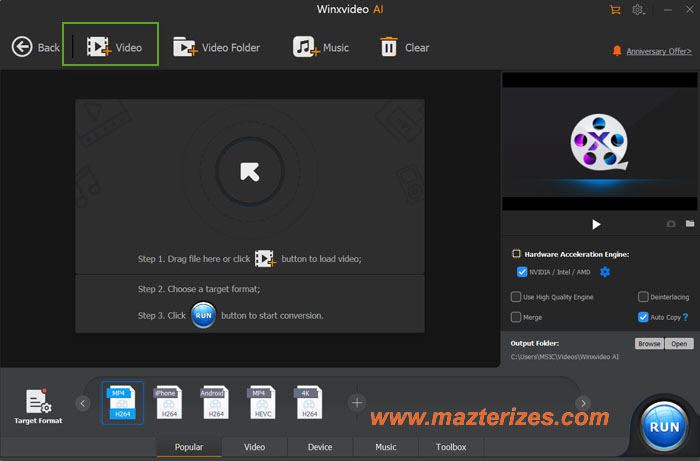Switch to Popular tab
This screenshot has width=700, height=461.
pos(189,447)
